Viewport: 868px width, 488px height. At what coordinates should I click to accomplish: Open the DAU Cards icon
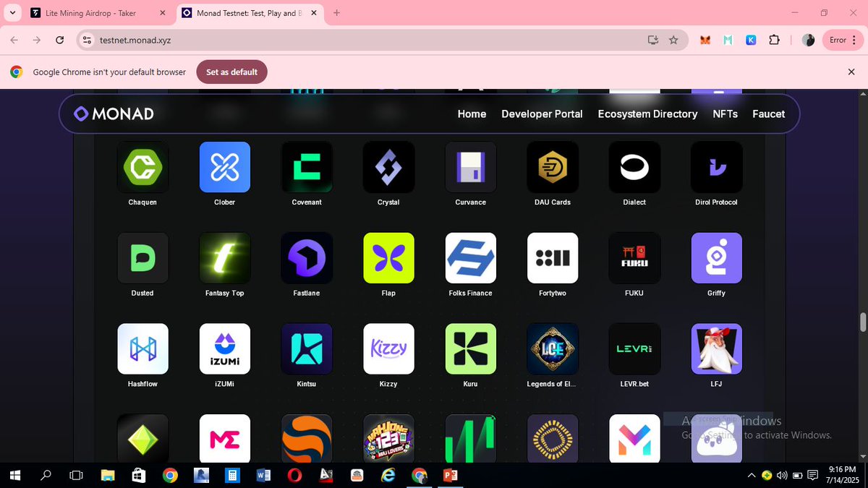[x=553, y=167]
